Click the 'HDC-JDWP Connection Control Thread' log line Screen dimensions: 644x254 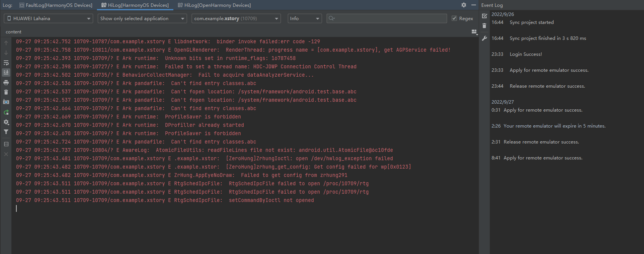[186, 66]
